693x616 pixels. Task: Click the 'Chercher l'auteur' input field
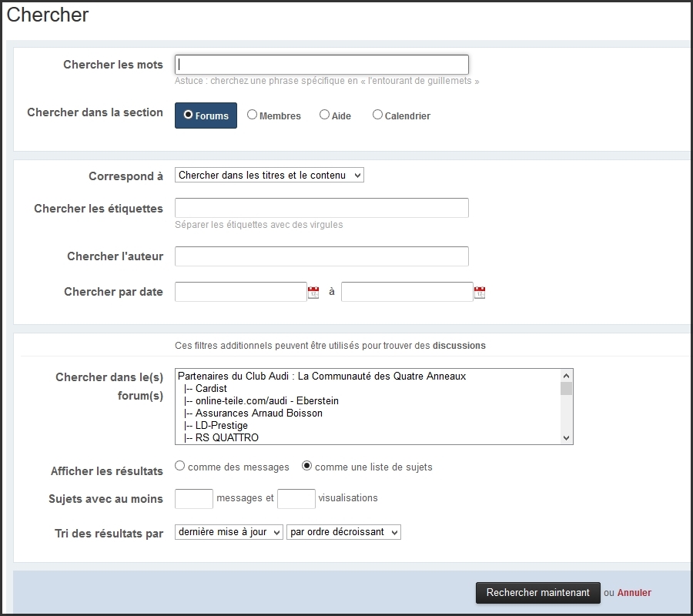click(x=321, y=256)
